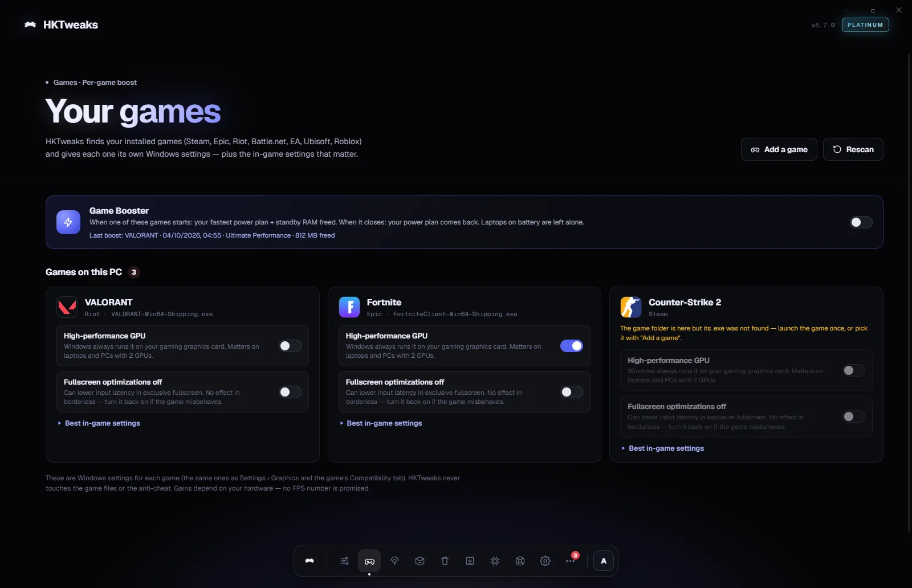Click the Fortnite game logo
912x588 pixels.
tap(349, 307)
